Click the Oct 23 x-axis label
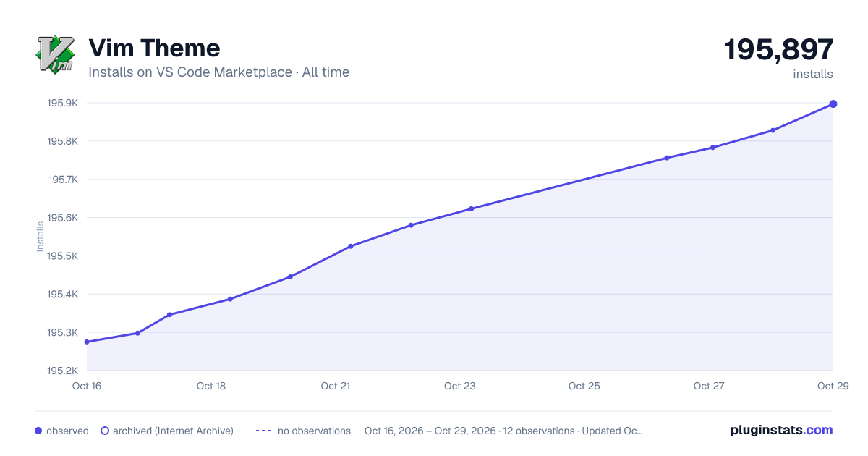The height and width of the screenshot is (456, 868). pyautogui.click(x=460, y=386)
